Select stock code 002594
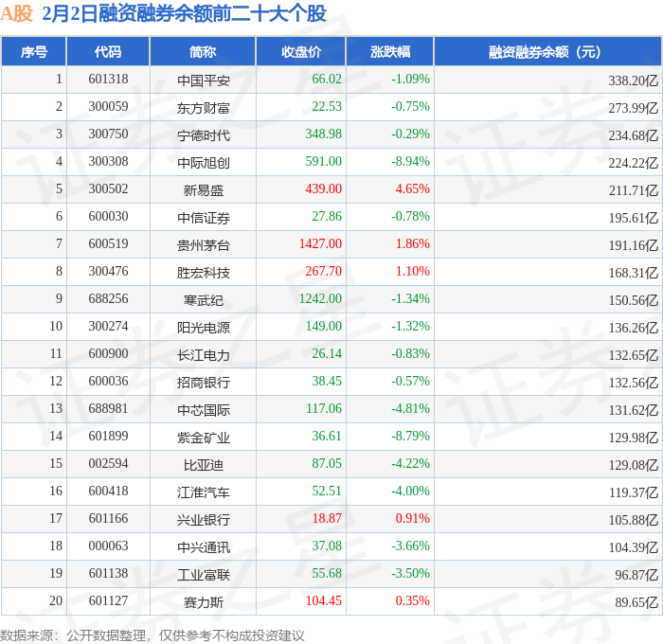Viewport: 663px width, 644px height. tap(108, 464)
